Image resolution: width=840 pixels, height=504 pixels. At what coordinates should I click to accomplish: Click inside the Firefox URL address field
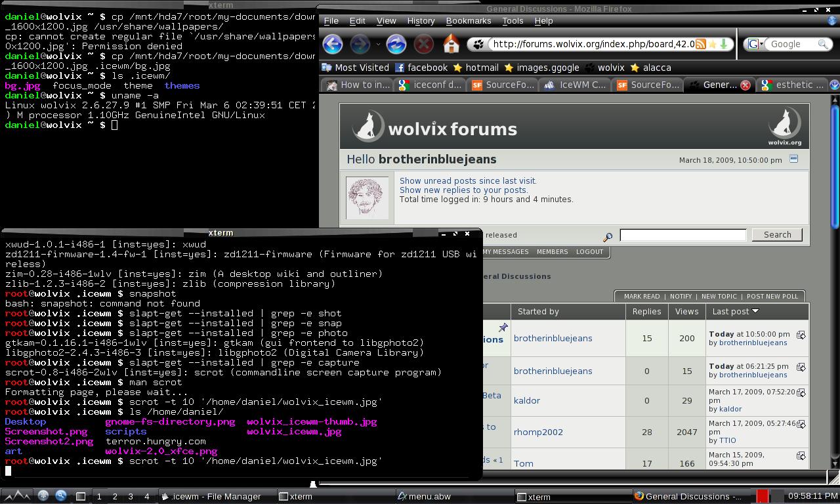click(591, 44)
